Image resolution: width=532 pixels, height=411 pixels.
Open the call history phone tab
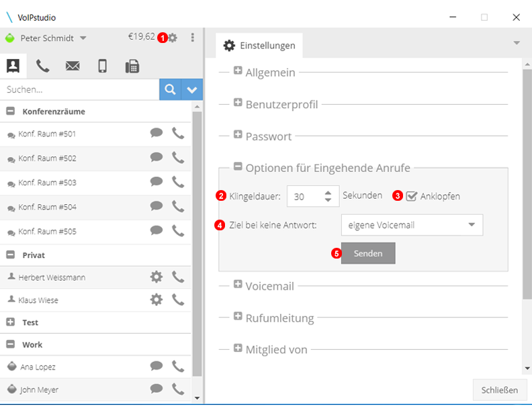pos(43,66)
